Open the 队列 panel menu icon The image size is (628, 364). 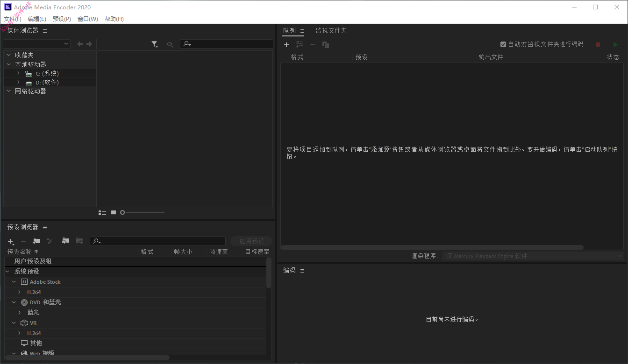(302, 31)
